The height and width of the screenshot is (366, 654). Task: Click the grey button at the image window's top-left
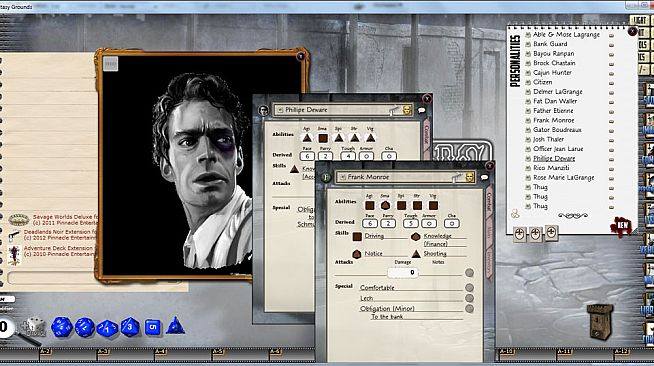111,64
